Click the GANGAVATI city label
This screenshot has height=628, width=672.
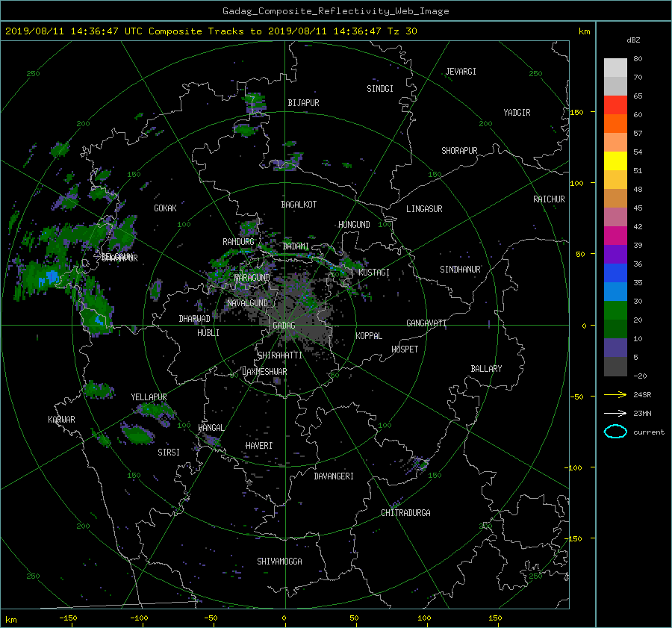pyautogui.click(x=426, y=323)
